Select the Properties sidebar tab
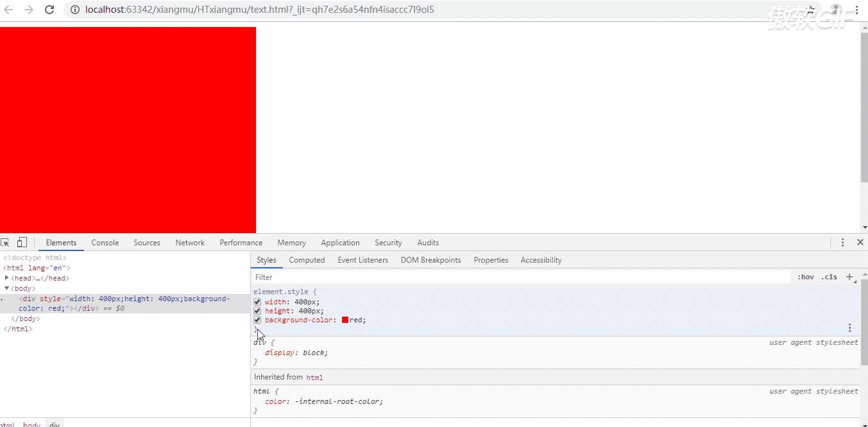This screenshot has width=868, height=427. click(x=491, y=260)
